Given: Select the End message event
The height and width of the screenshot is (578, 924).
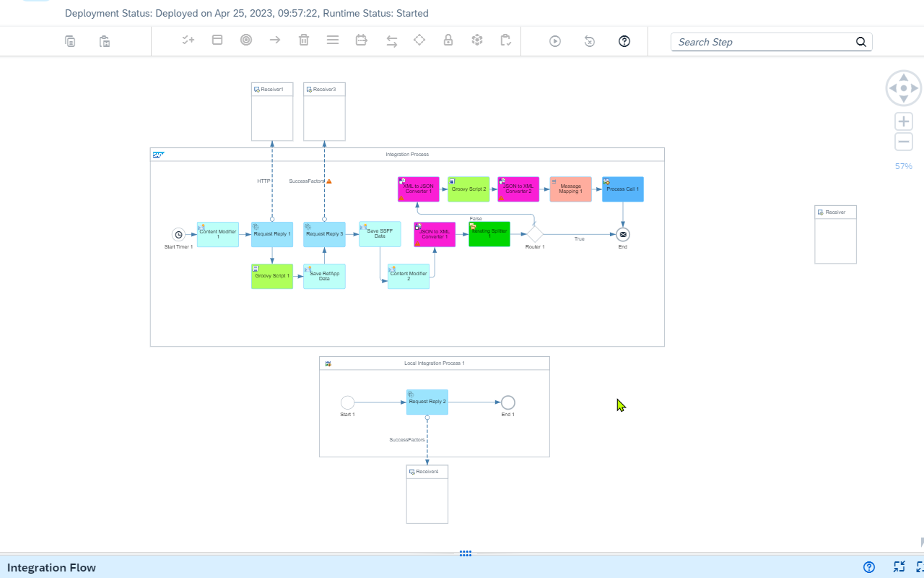Looking at the screenshot, I should pos(623,235).
